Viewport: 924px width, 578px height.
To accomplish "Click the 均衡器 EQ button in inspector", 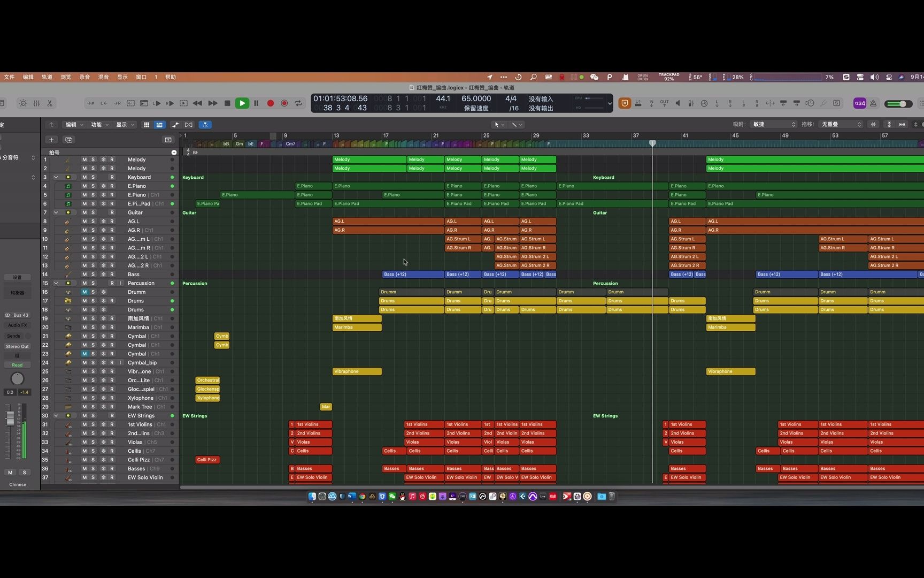I will [x=18, y=293].
